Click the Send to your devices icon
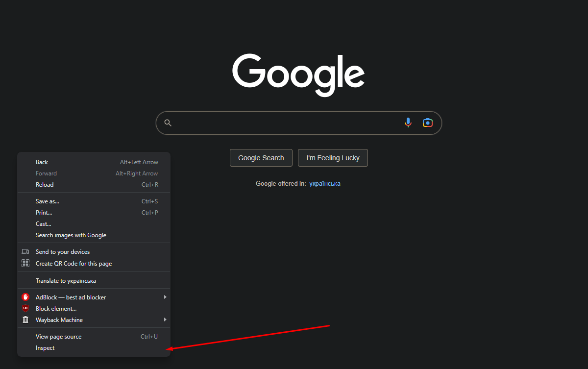The image size is (588, 369). click(x=25, y=252)
